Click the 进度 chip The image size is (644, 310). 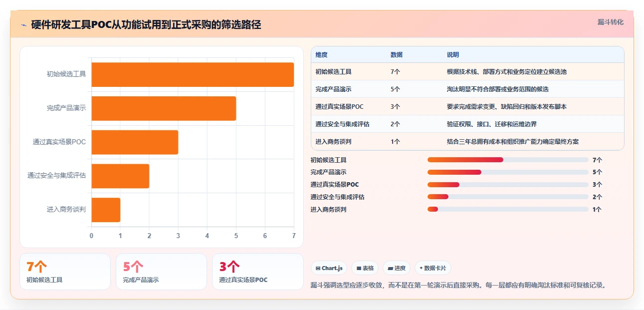(x=397, y=268)
